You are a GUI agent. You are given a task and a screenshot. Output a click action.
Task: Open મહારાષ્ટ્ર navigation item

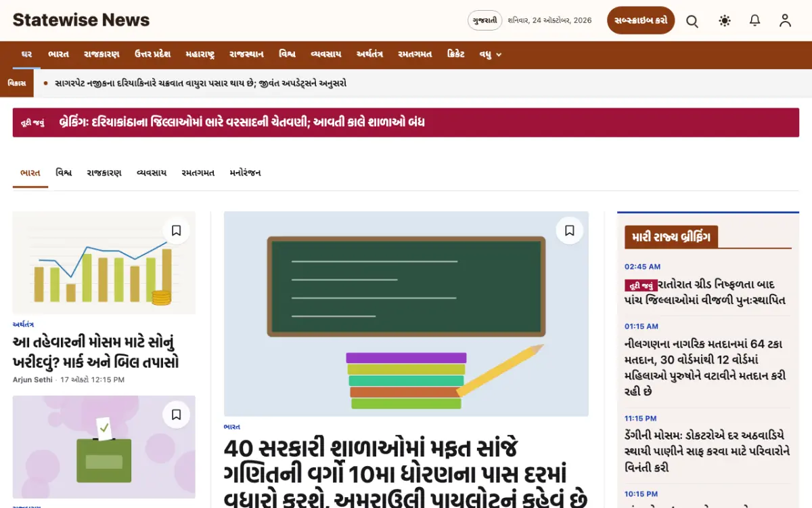tap(200, 55)
